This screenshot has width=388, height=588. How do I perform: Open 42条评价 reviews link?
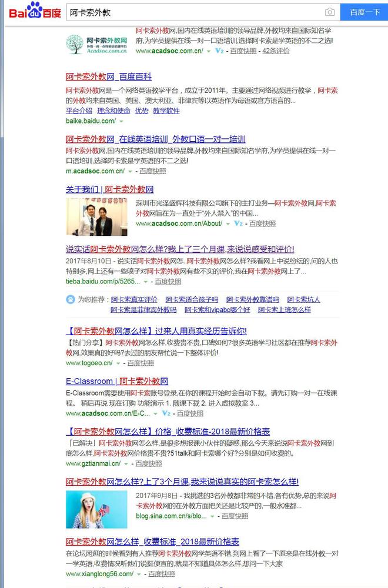click(276, 51)
